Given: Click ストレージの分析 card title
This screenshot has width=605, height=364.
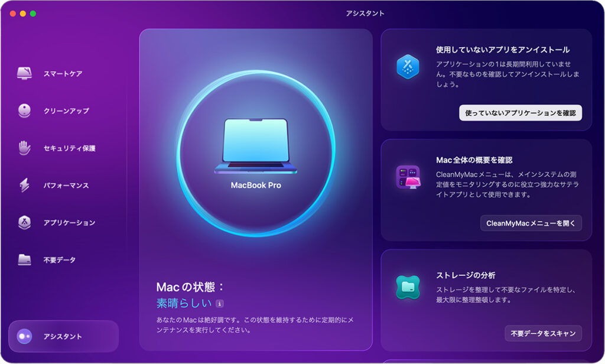Looking at the screenshot, I should pyautogui.click(x=466, y=275).
